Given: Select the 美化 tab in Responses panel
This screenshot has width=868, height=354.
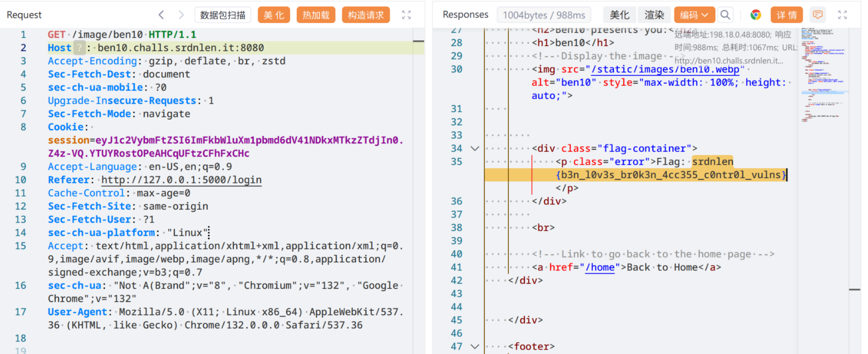Looking at the screenshot, I should [620, 15].
